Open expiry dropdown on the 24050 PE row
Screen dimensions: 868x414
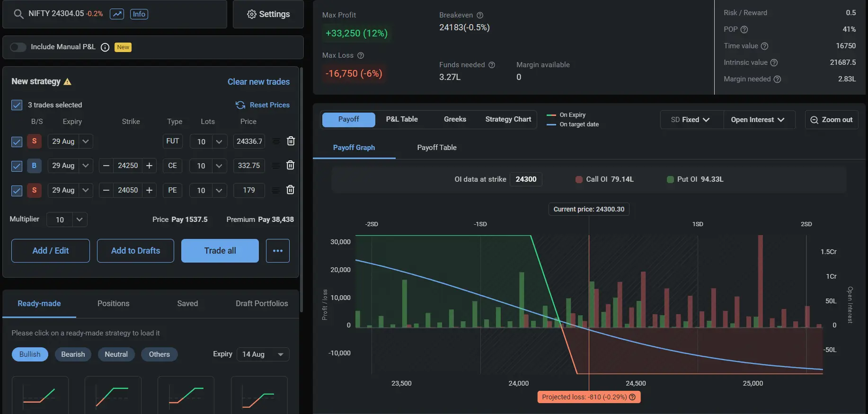click(85, 190)
